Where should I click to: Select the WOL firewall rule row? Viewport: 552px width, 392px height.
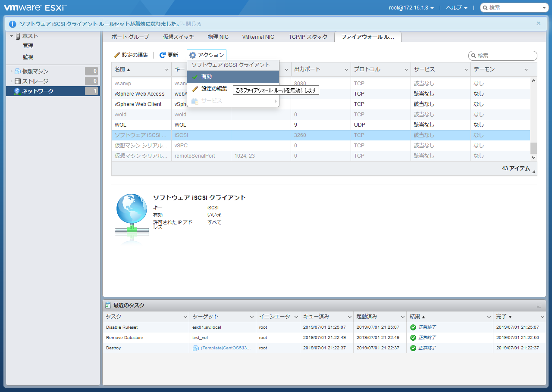point(321,125)
